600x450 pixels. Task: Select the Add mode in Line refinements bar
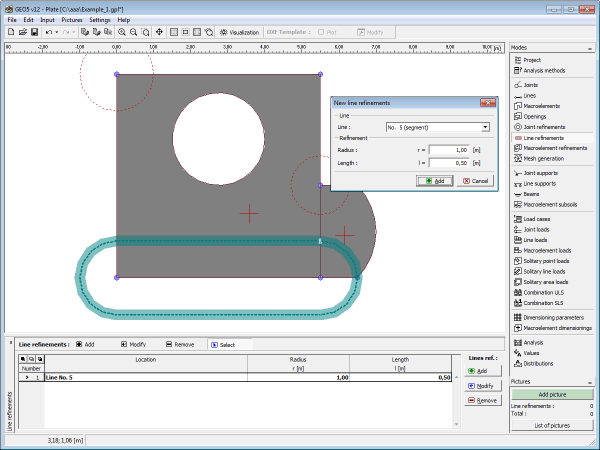[84, 344]
